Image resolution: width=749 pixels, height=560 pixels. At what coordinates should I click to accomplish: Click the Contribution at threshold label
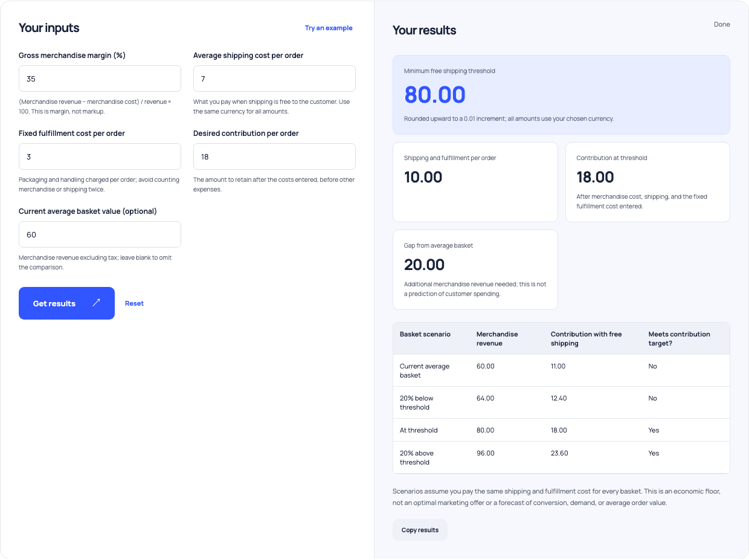pyautogui.click(x=611, y=158)
